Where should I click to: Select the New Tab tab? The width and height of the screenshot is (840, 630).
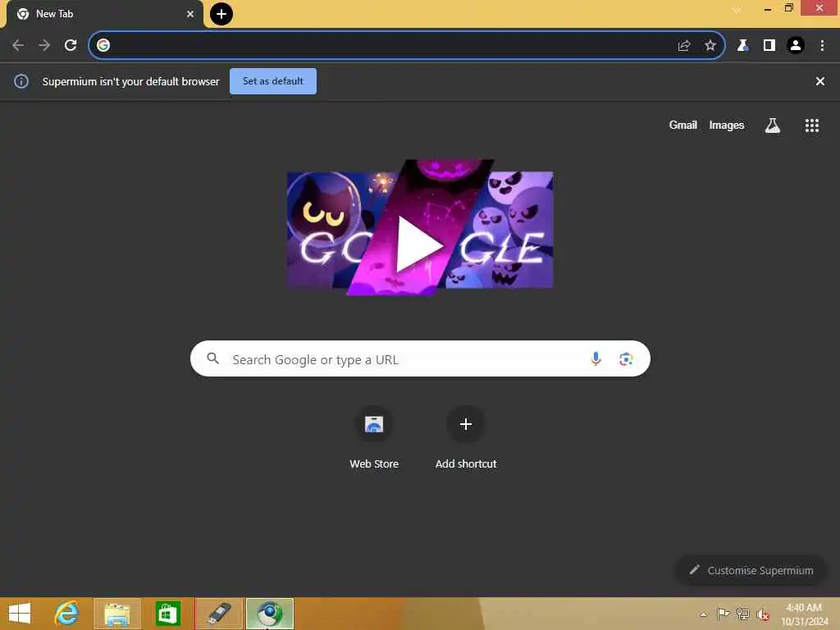104,14
